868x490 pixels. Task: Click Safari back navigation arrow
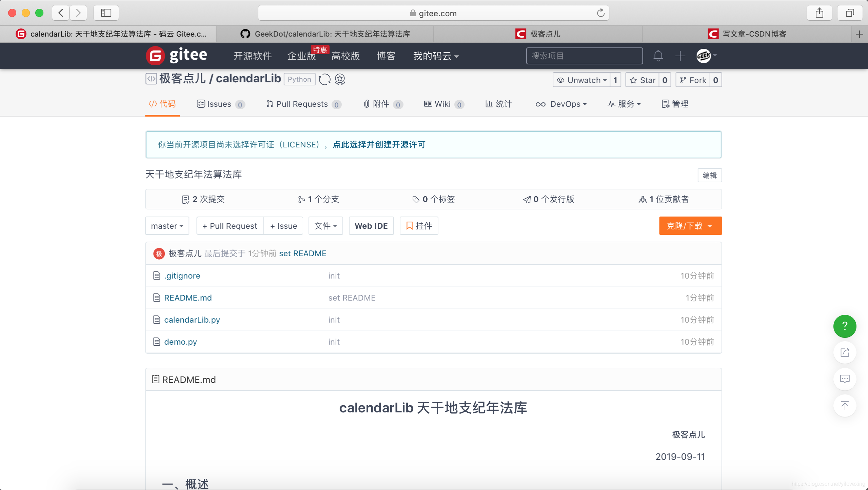click(x=61, y=13)
